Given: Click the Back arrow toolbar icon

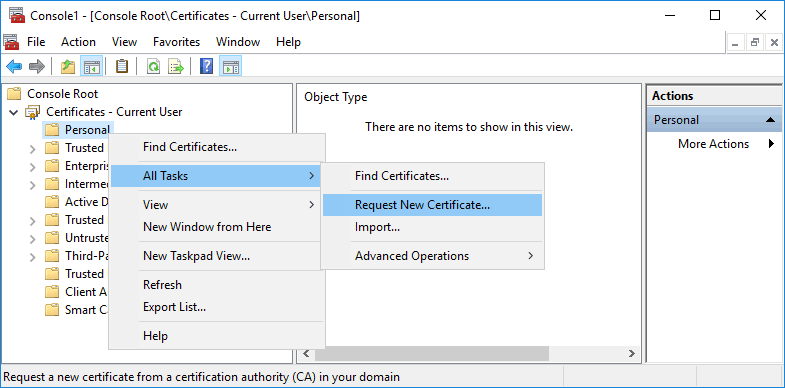Looking at the screenshot, I should tap(14, 66).
